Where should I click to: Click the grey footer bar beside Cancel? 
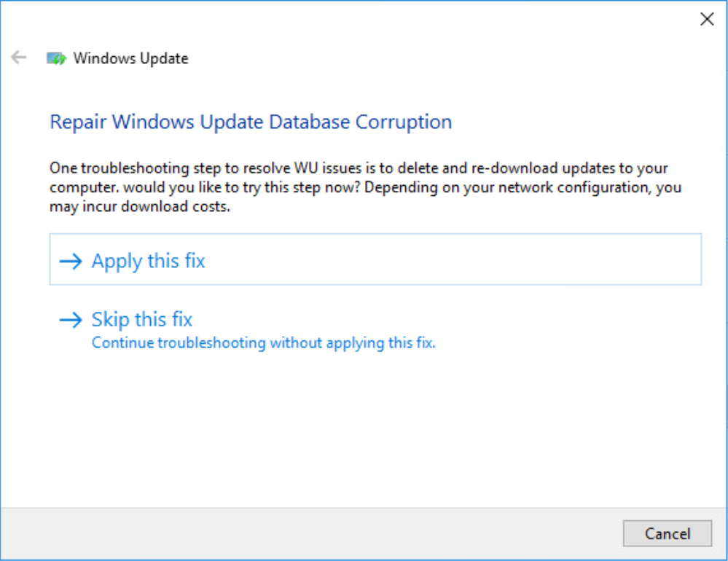click(x=311, y=533)
